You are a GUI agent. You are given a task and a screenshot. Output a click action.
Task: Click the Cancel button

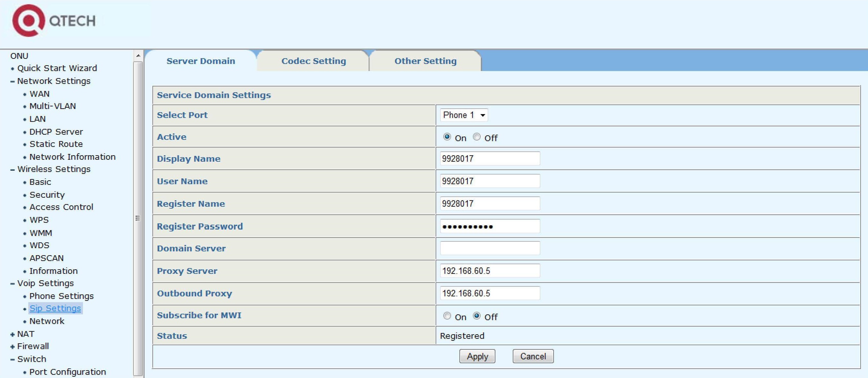click(533, 356)
